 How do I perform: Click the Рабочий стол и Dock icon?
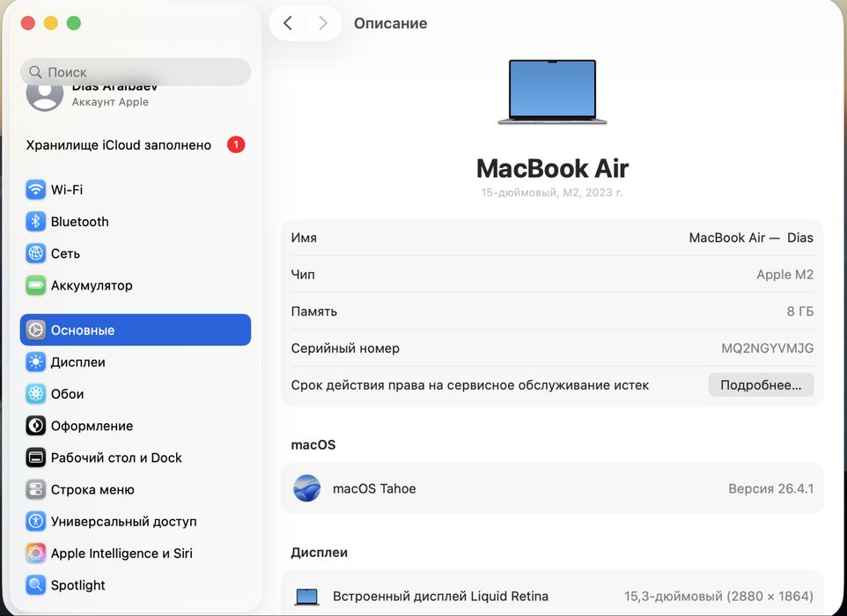pyautogui.click(x=35, y=458)
